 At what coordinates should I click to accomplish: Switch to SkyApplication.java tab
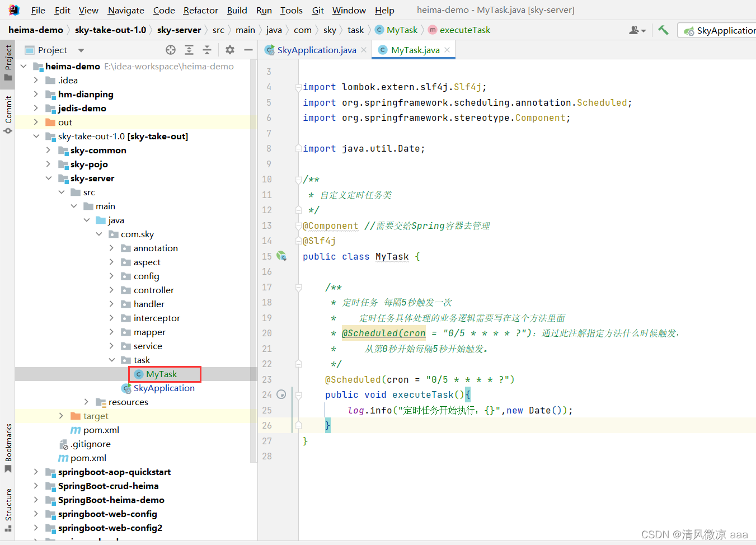click(316, 50)
